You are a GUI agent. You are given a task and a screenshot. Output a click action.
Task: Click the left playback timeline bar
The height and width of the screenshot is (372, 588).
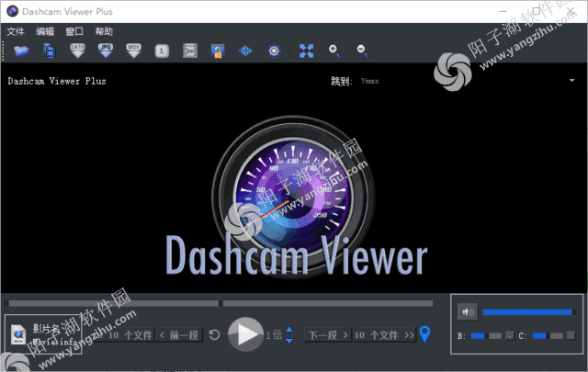[x=114, y=303]
